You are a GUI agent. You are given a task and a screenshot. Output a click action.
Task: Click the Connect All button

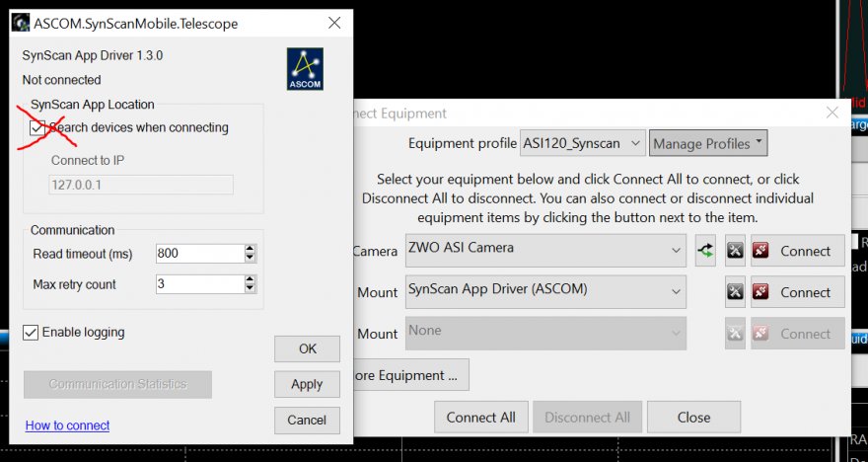[x=481, y=418]
